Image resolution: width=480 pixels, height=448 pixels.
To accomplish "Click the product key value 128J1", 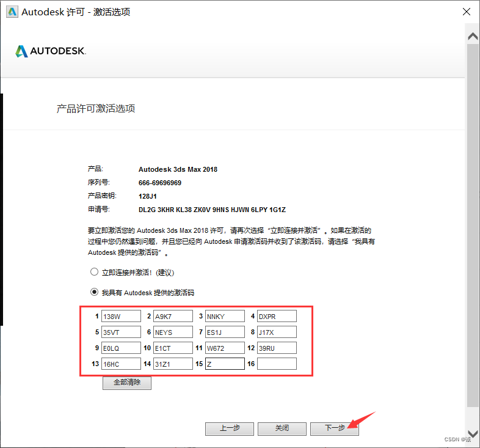I will (x=148, y=196).
